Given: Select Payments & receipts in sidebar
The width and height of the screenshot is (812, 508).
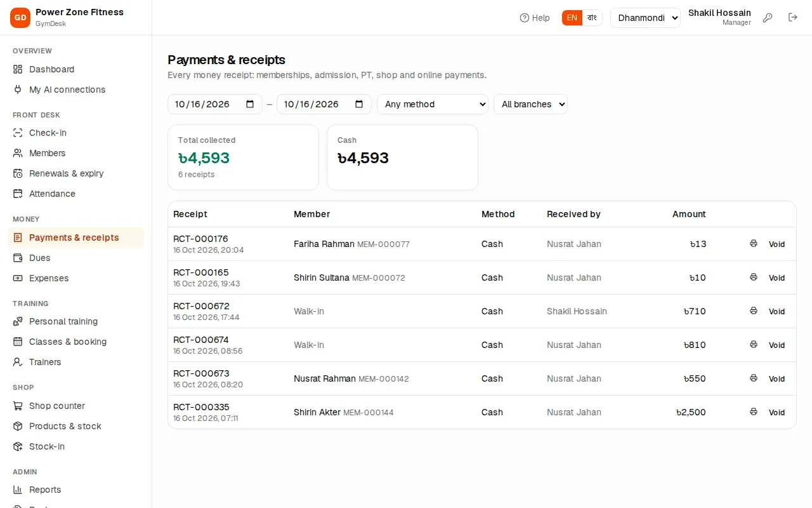Looking at the screenshot, I should [76, 237].
